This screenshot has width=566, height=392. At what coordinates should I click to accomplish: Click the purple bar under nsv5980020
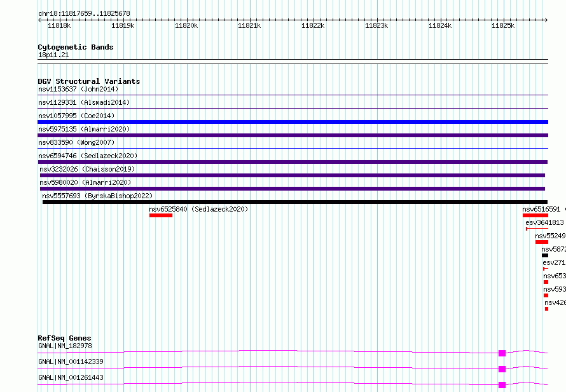293,189
